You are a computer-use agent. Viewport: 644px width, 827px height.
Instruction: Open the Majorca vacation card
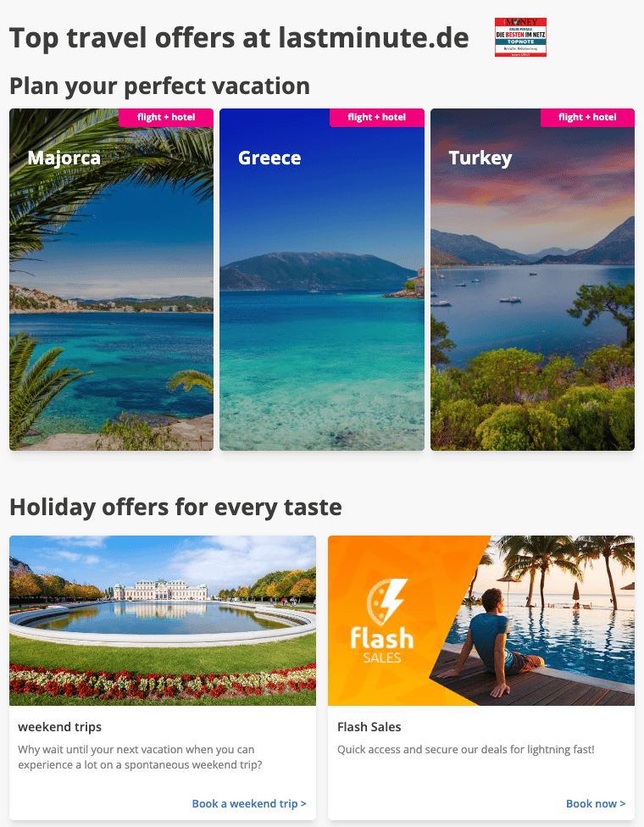[111, 280]
